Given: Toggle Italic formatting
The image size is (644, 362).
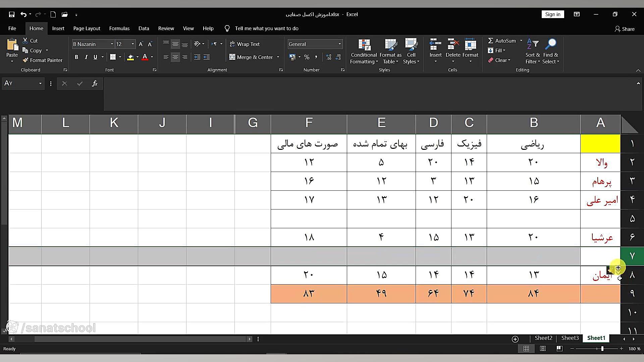Looking at the screenshot, I should [x=86, y=57].
